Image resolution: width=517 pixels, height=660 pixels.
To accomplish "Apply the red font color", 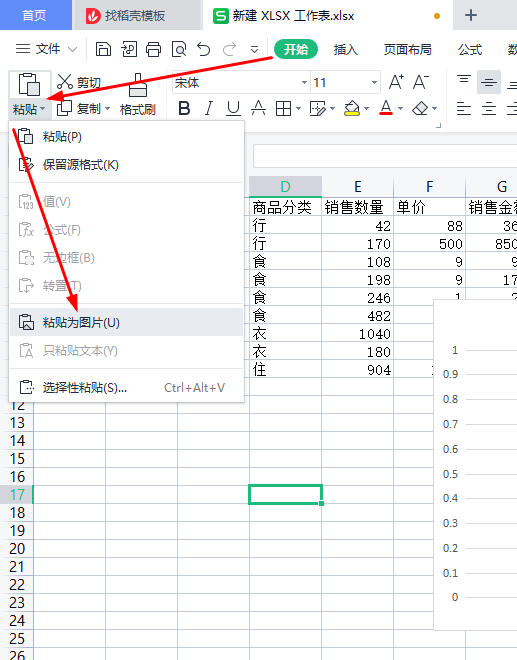I will pos(386,109).
